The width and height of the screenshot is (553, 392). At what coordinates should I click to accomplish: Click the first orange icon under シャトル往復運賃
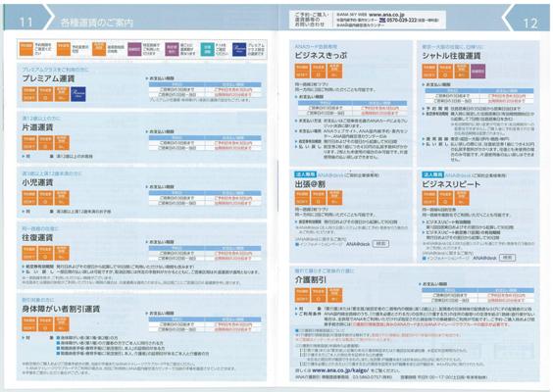(429, 72)
